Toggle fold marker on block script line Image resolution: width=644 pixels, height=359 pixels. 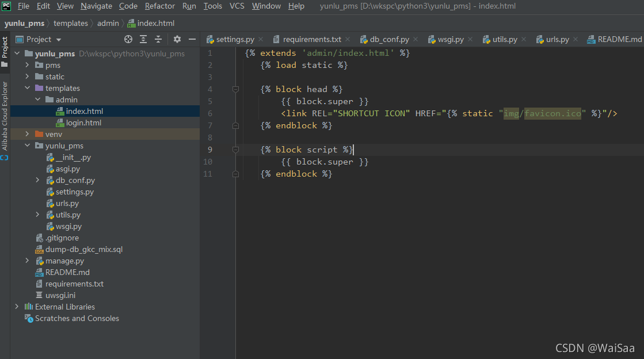(x=236, y=150)
